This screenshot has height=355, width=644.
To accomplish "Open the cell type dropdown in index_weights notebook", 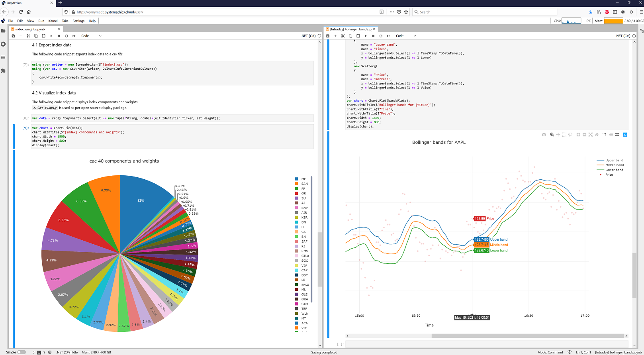I will (91, 36).
